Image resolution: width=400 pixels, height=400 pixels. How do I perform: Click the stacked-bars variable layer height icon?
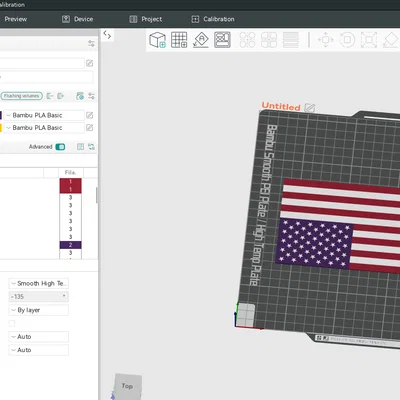(291, 40)
